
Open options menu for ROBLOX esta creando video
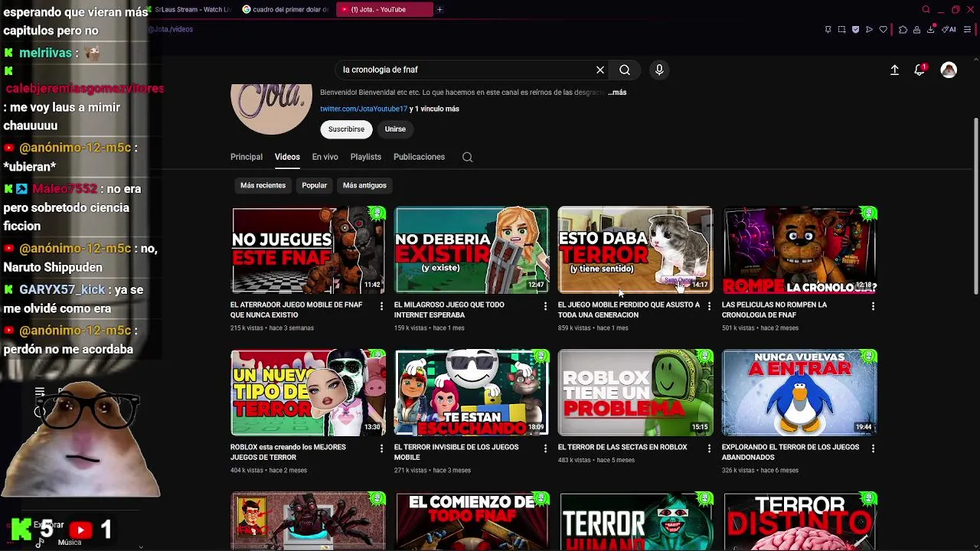point(381,448)
